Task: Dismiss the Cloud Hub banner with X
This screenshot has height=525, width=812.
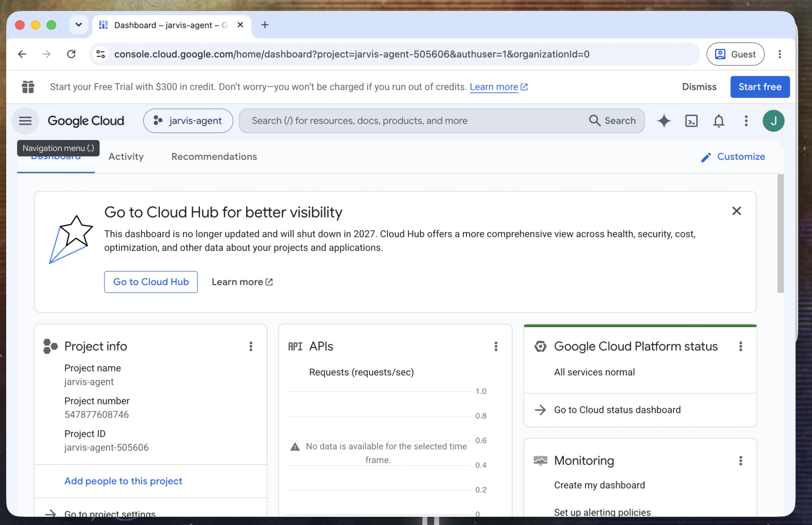Action: point(737,211)
